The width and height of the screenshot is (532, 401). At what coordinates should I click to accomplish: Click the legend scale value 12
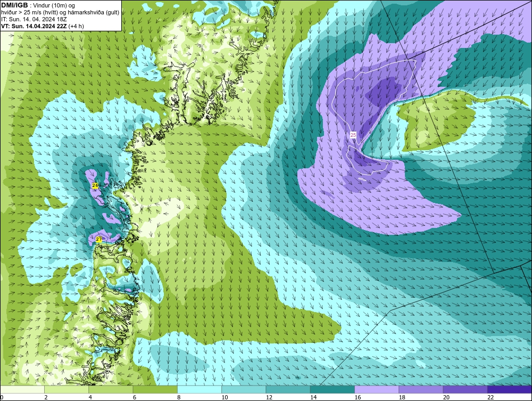[x=269, y=398]
